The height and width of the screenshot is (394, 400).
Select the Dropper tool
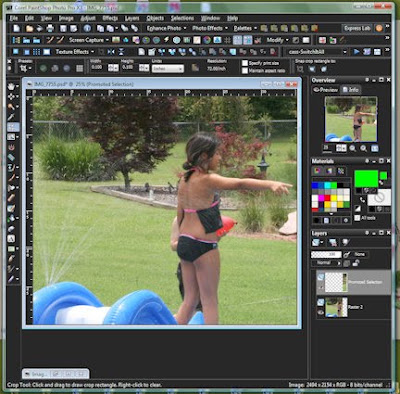11,117
